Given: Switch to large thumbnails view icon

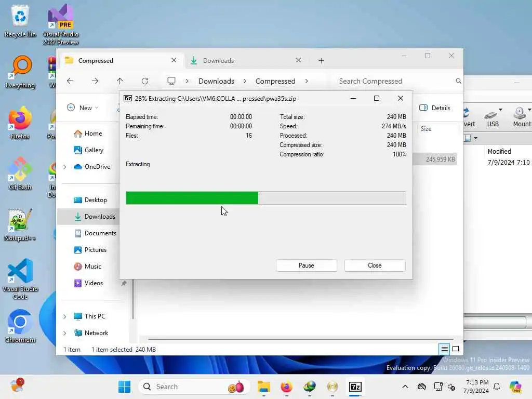Looking at the screenshot, I should [x=456, y=349].
